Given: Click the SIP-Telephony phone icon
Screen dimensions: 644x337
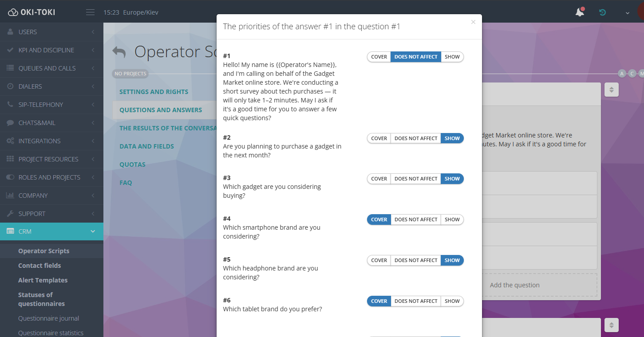Looking at the screenshot, I should [10, 105].
